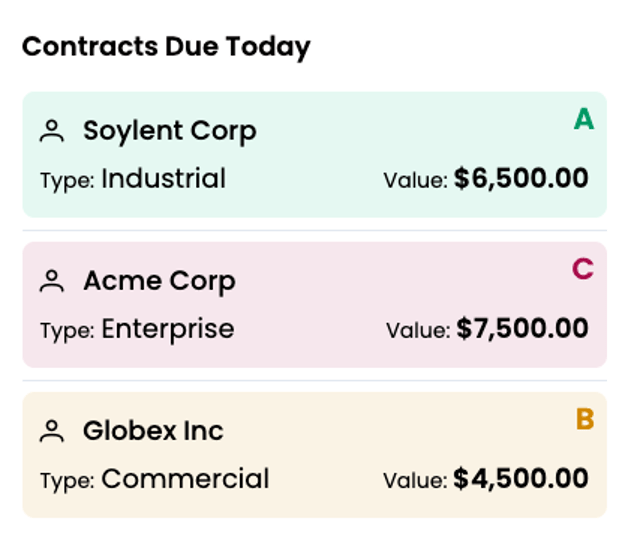This screenshot has width=632, height=536.
Task: Open the Acme Corp contract name
Action: (159, 281)
